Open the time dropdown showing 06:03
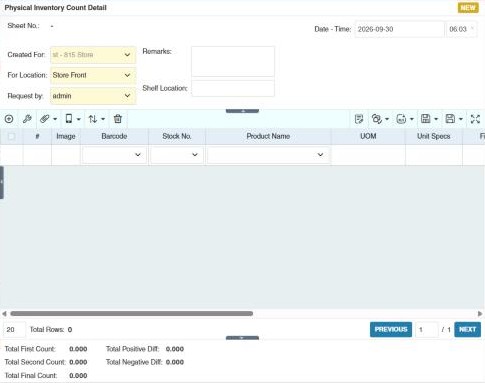 tap(462, 29)
